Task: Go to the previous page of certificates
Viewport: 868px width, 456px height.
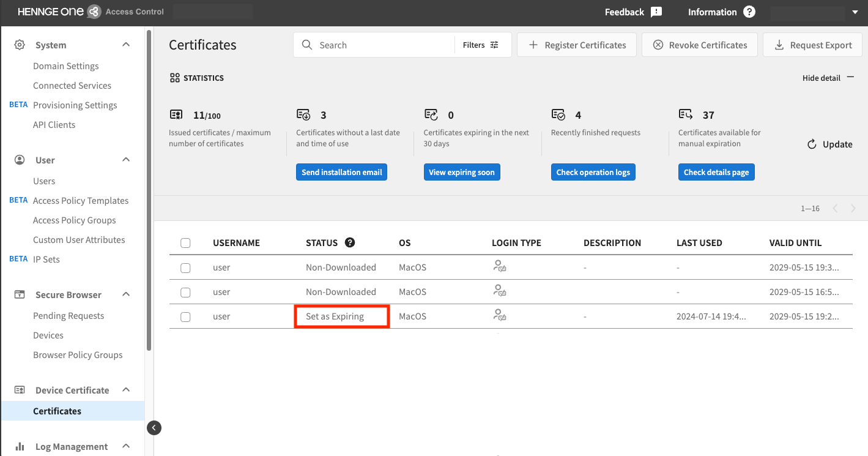Action: [x=835, y=208]
